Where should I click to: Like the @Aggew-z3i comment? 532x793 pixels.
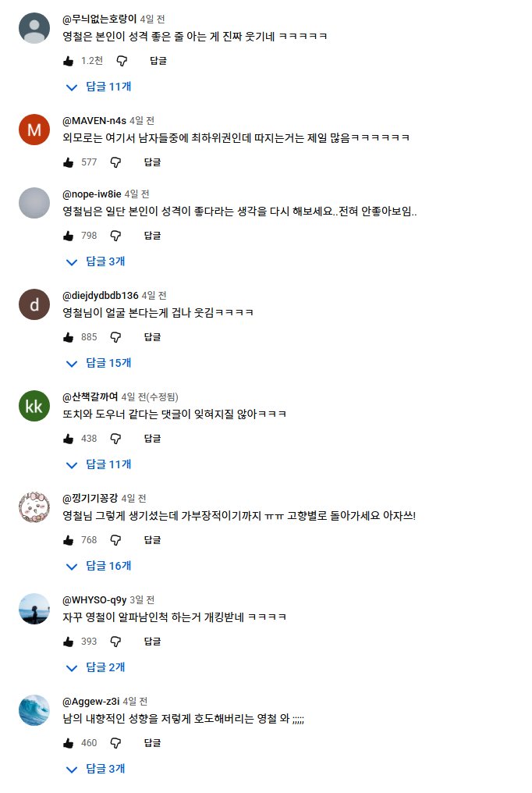tap(69, 743)
